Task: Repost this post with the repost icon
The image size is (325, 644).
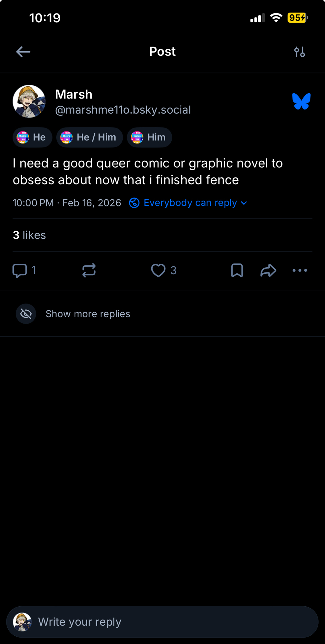Action: tap(89, 270)
